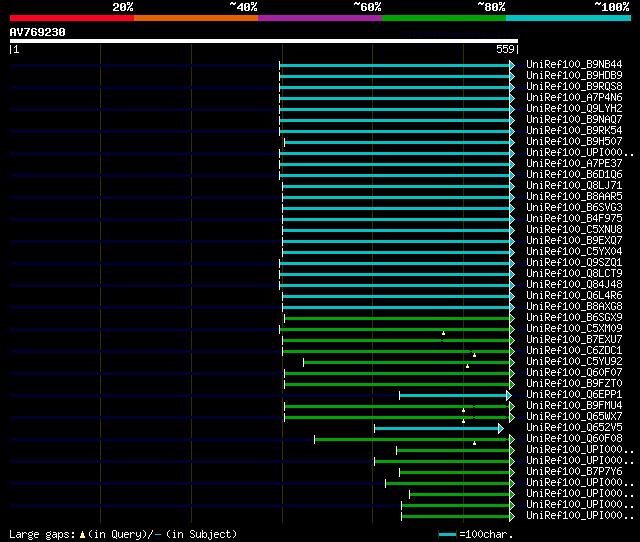Click the cyan 100char scale bar
The height and width of the screenshot is (542, 640).
[447, 535]
